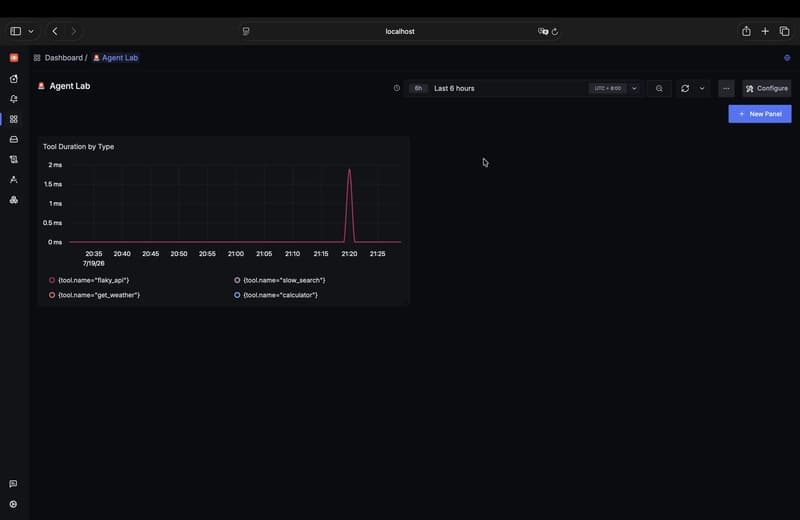Click the 6h time shortcut badge
The width and height of the screenshot is (800, 520).
[418, 88]
